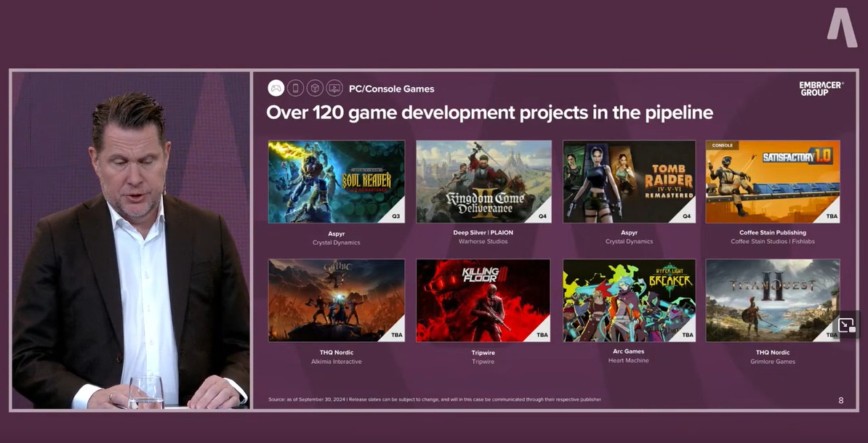This screenshot has width=868, height=443.
Task: Click the white A logo in the top corner
Action: [x=842, y=27]
